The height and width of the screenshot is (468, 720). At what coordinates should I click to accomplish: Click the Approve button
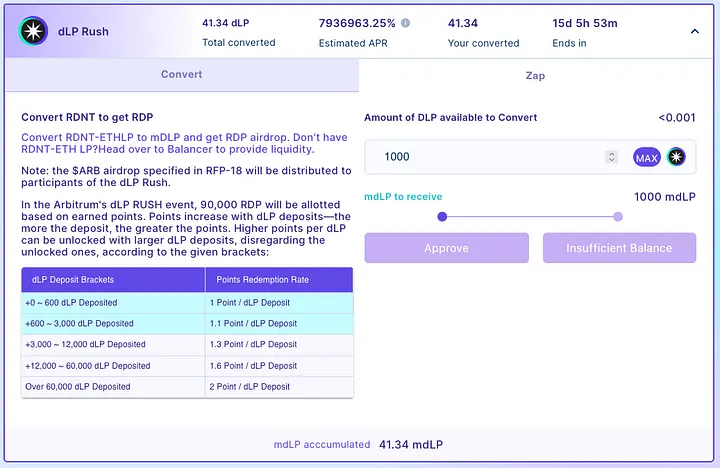tap(446, 248)
